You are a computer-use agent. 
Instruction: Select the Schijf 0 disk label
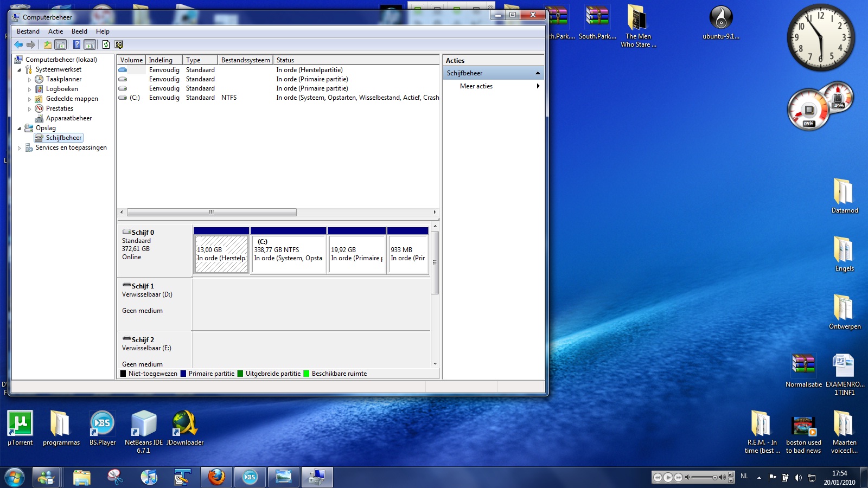pyautogui.click(x=143, y=233)
